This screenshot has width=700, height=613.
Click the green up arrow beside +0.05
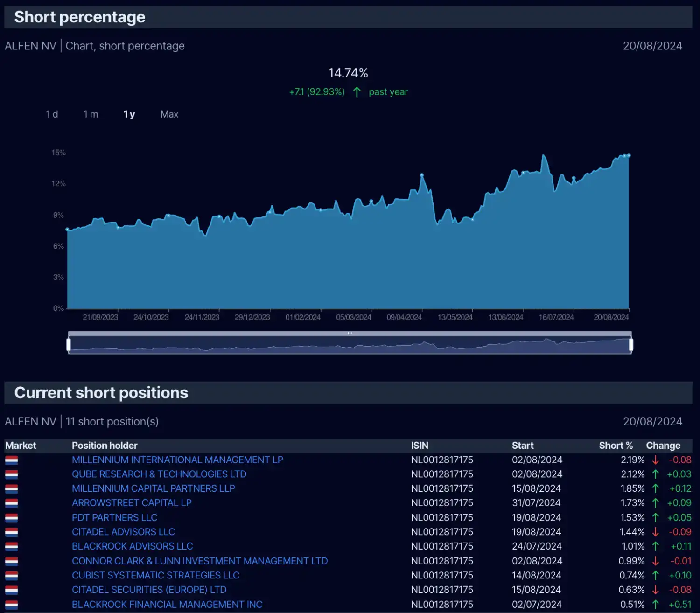tap(656, 518)
